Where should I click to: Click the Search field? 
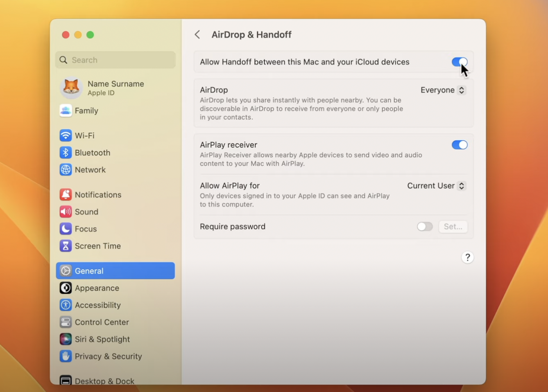pos(115,60)
